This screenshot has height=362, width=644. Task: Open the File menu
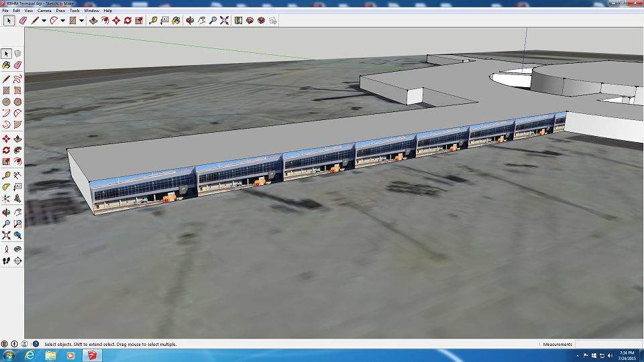[x=5, y=11]
